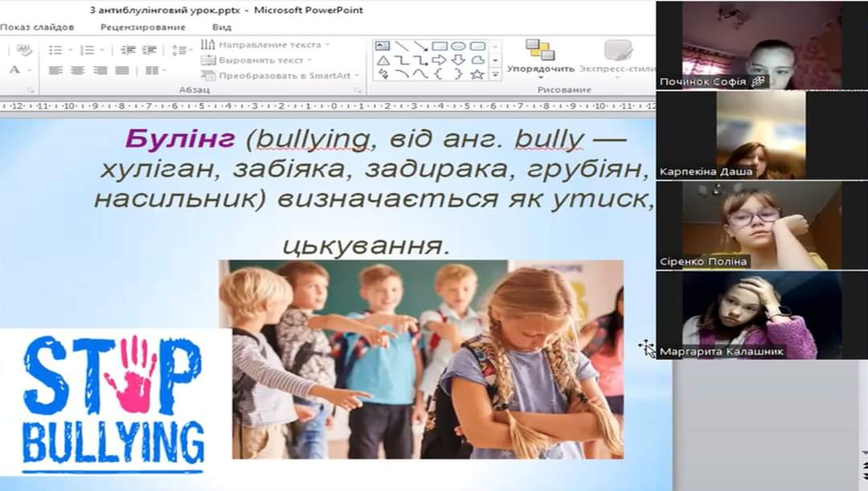Apply numbered list formatting
The height and width of the screenshot is (491, 868).
coord(87,51)
